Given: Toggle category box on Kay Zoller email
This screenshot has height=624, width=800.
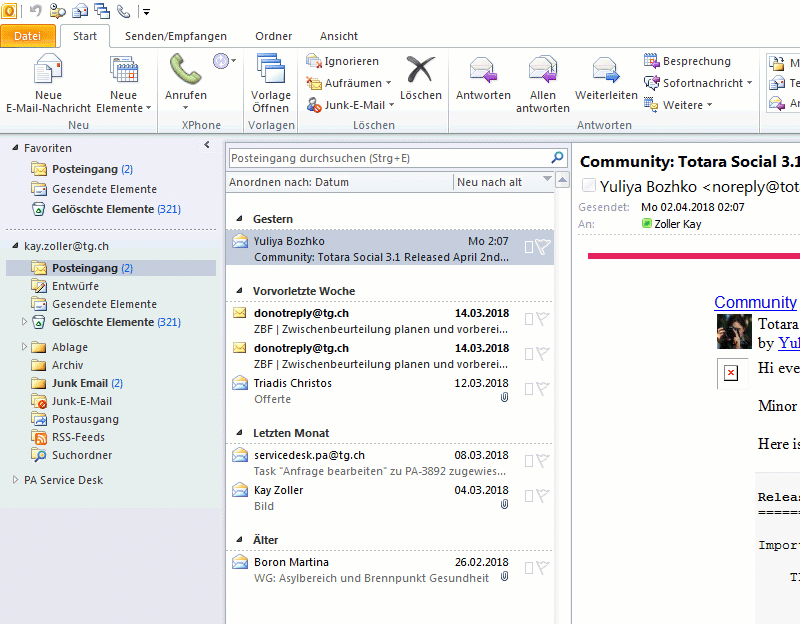Looking at the screenshot, I should pyautogui.click(x=529, y=496).
